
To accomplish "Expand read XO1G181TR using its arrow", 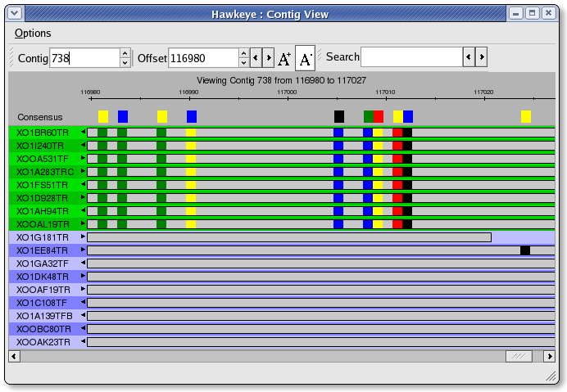I will click(83, 237).
